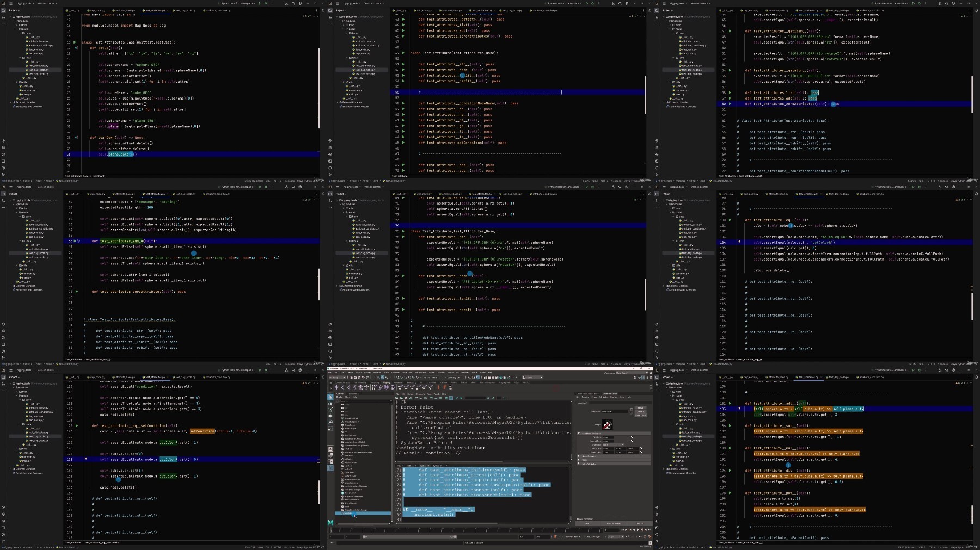The width and height of the screenshot is (980, 550).
Task: Open the Create menu in Maya
Action: pyautogui.click(x=342, y=372)
